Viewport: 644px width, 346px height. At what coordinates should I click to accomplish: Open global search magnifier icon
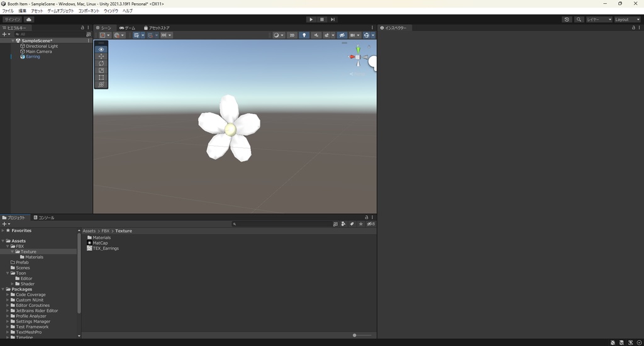tap(579, 20)
